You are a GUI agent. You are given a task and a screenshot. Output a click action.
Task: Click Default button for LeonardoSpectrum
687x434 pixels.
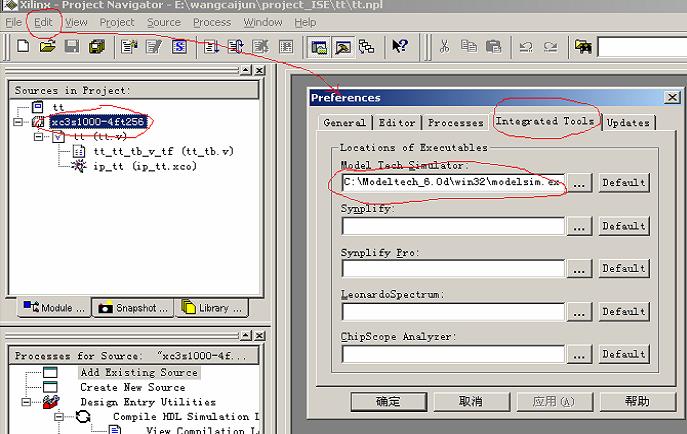click(624, 311)
